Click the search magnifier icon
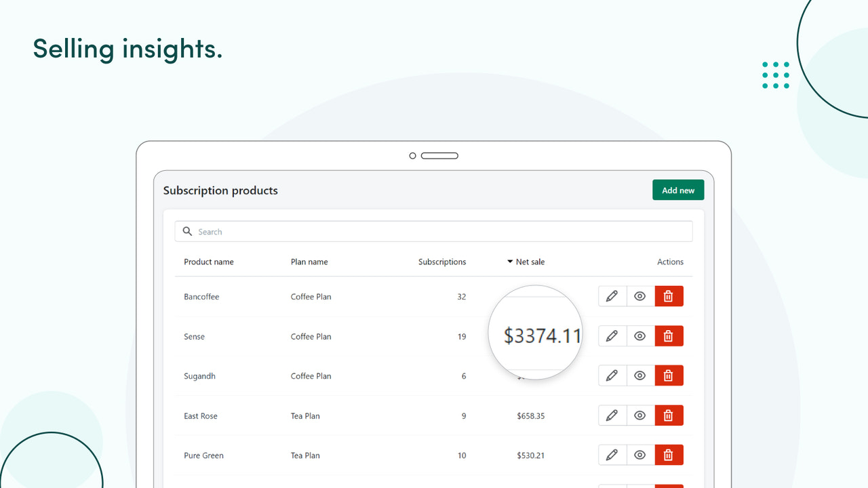The height and width of the screenshot is (488, 868). tap(187, 230)
